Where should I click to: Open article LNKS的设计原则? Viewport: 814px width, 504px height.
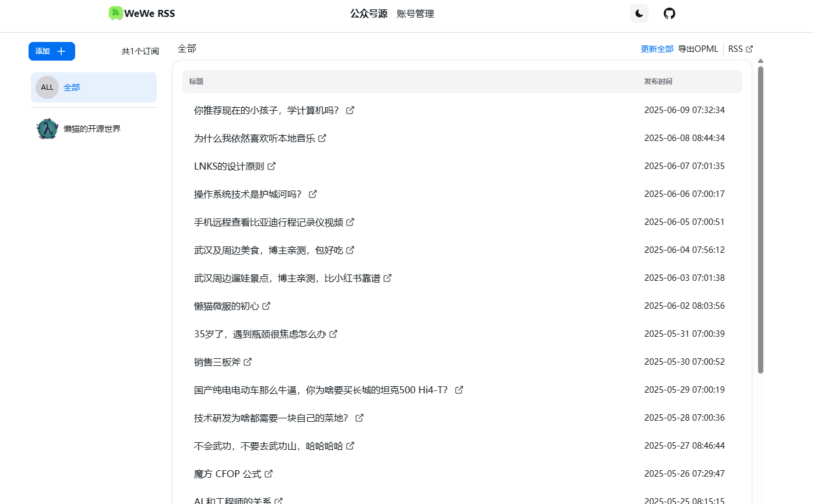[229, 166]
